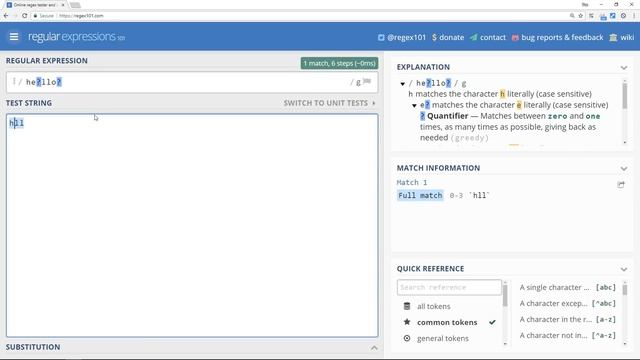
Task: Click the all tokens database icon
Action: tap(407, 306)
